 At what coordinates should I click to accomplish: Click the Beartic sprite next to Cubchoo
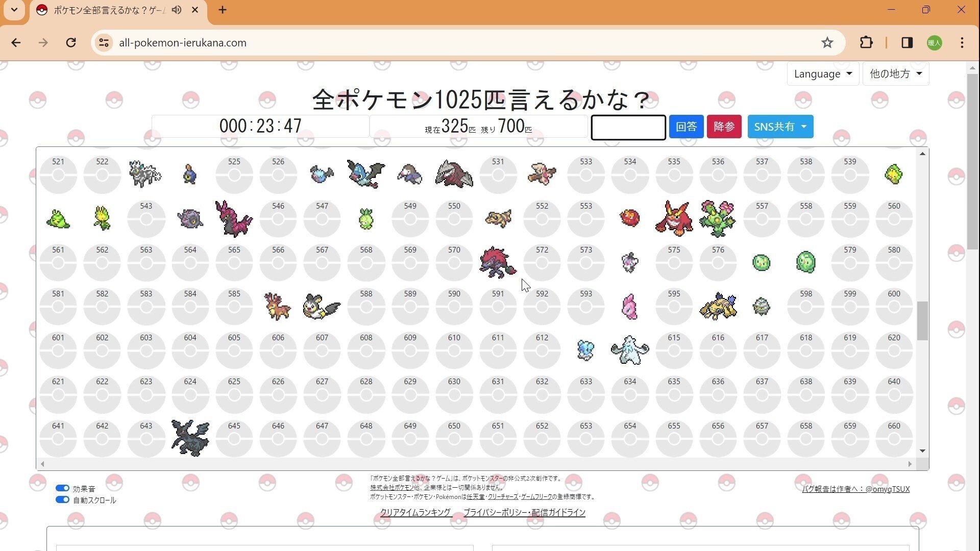[629, 350]
